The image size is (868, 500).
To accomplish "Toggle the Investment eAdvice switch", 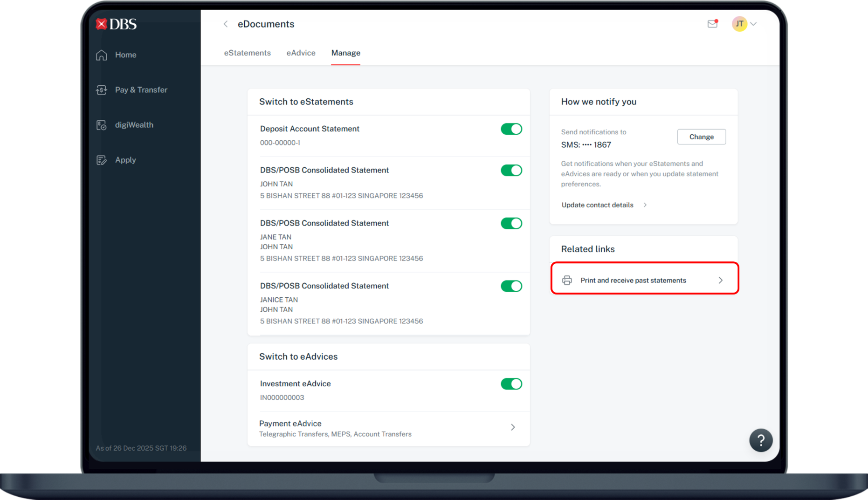I will (x=511, y=384).
